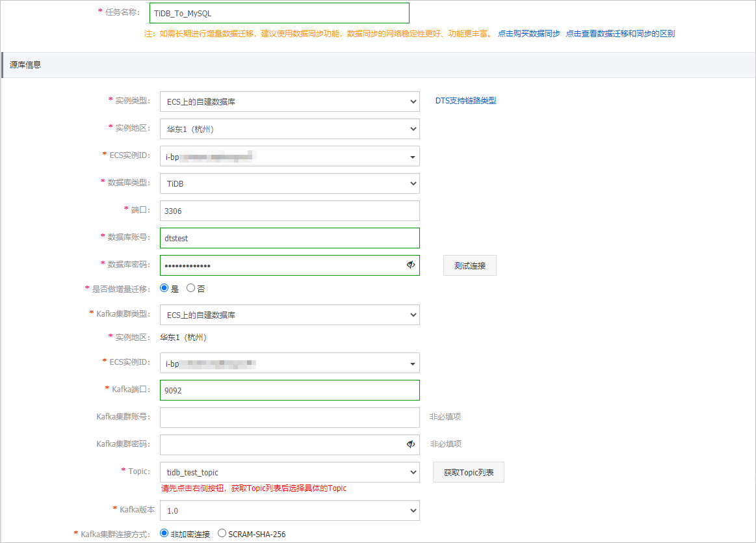Select 是 for incremental migration

click(164, 287)
